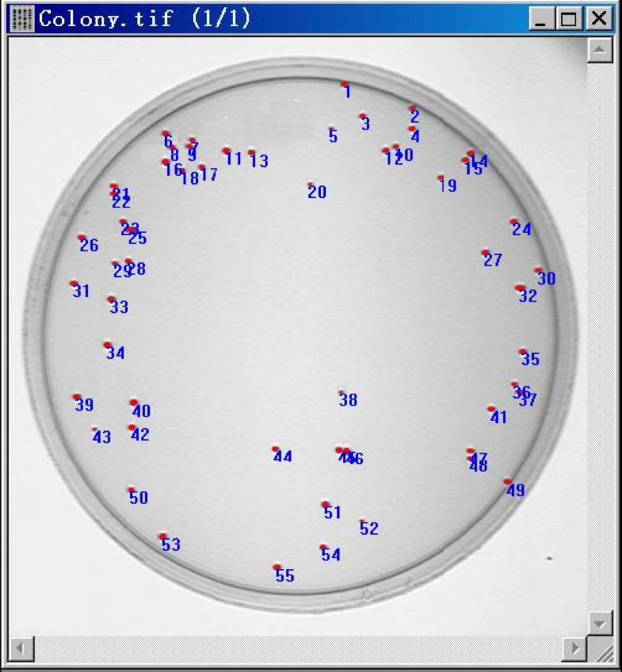Screen dimensions: 622x672
Task: Click colony label 42
Action: (139, 434)
